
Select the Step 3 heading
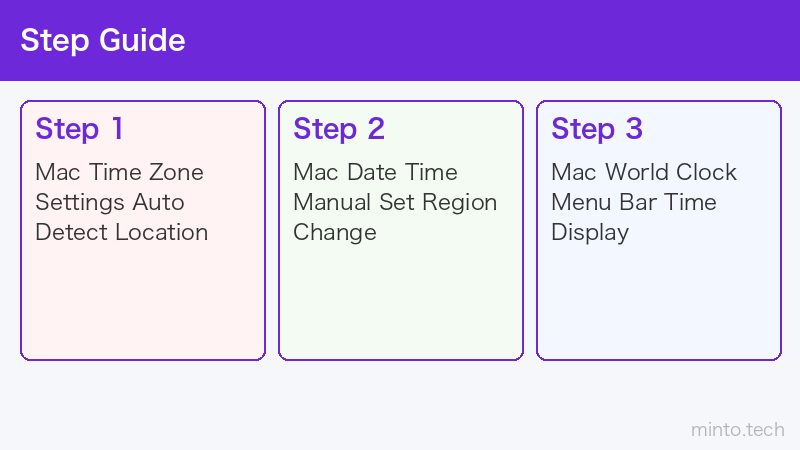point(597,129)
